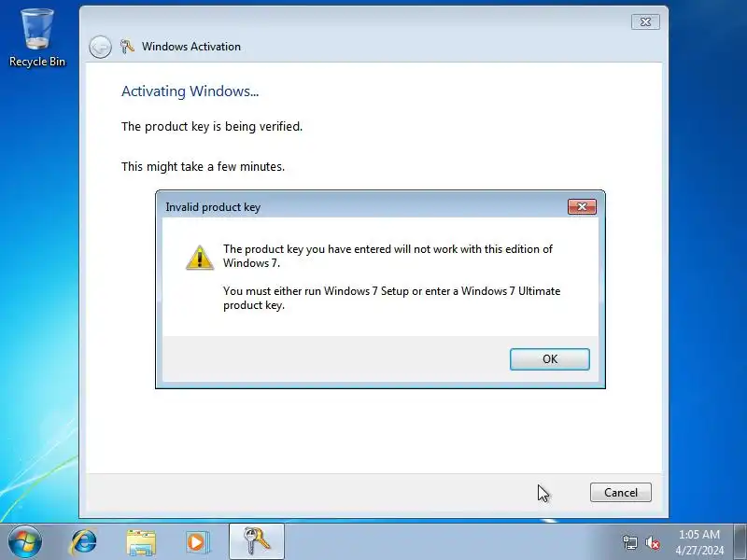Open the network status tray icon
Image resolution: width=747 pixels, height=560 pixels.
(629, 542)
